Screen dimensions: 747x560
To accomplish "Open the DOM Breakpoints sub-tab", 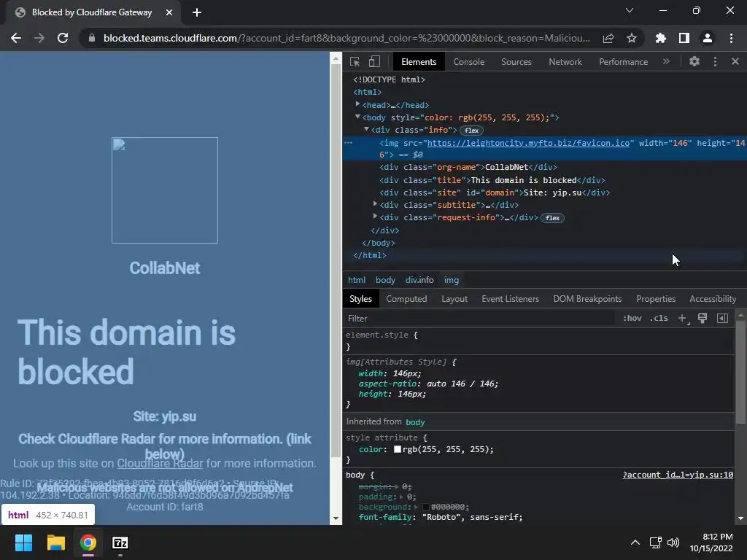I will point(587,299).
